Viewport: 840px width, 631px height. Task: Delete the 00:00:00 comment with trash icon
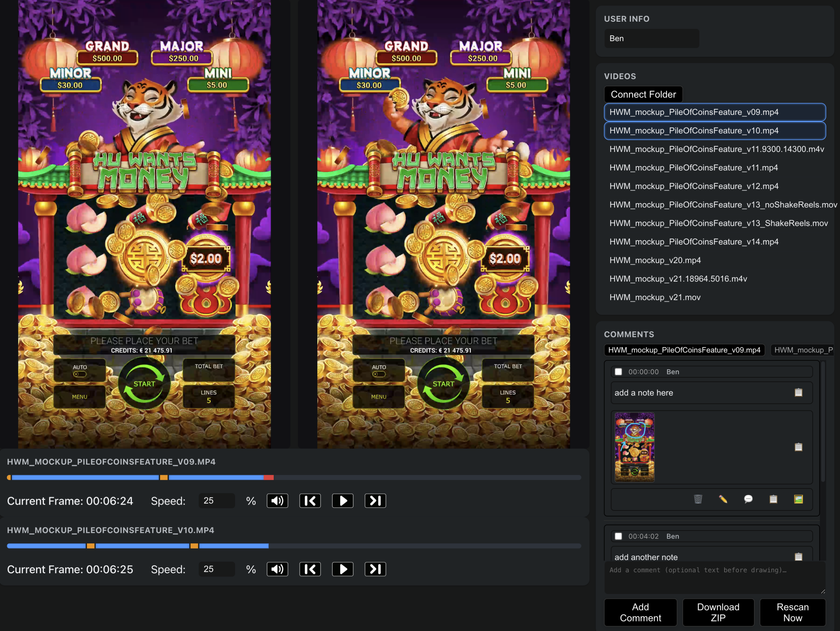(x=698, y=499)
